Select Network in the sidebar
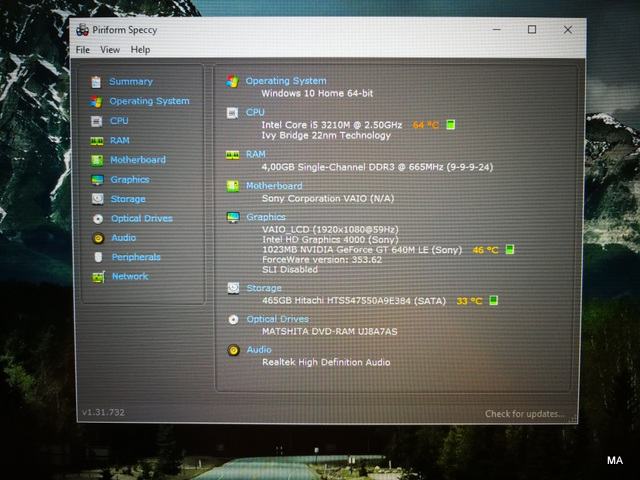Image resolution: width=640 pixels, height=480 pixels. click(x=130, y=277)
